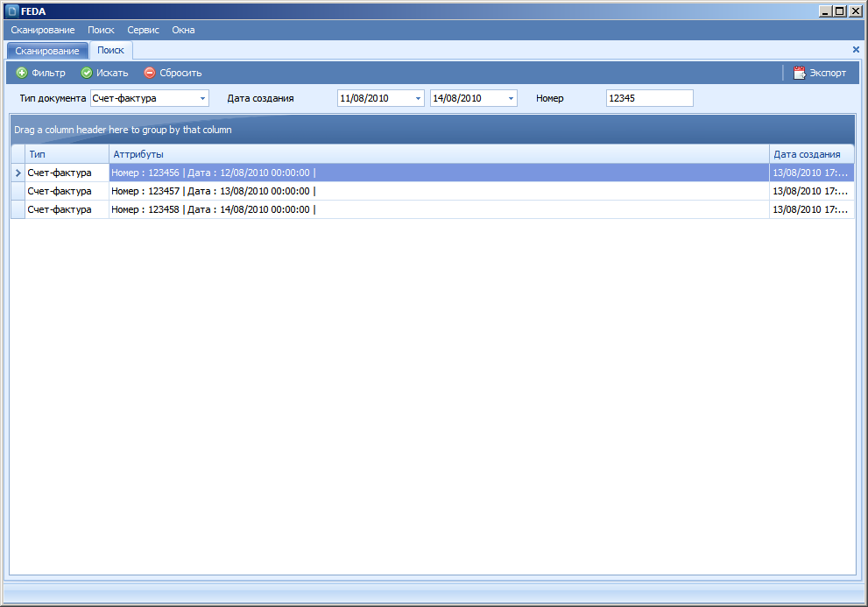
Task: Open the Окна menu
Action: (183, 30)
